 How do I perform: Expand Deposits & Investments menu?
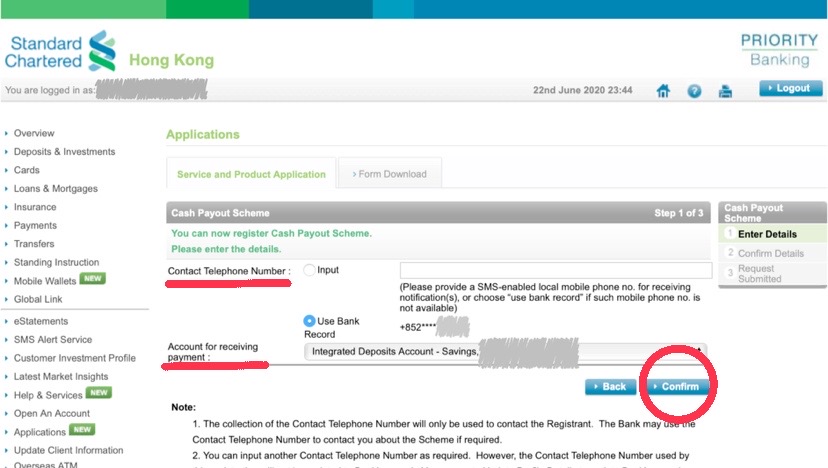[x=64, y=152]
